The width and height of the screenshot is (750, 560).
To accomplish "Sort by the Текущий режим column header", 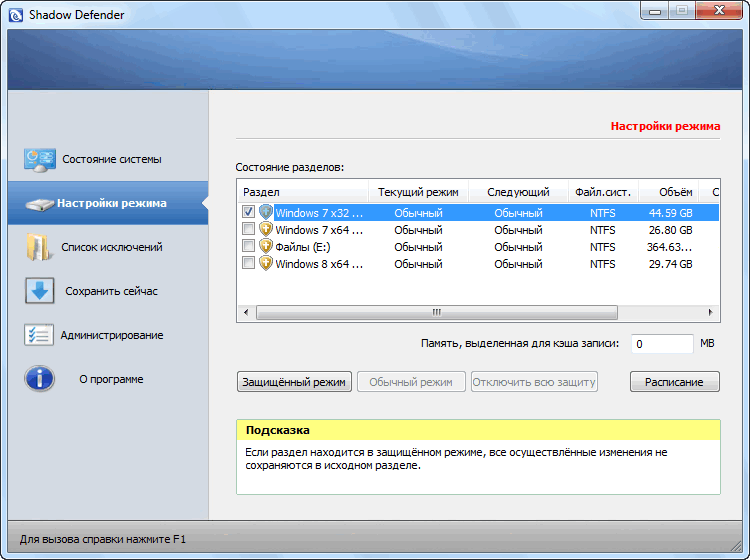I will 419,192.
